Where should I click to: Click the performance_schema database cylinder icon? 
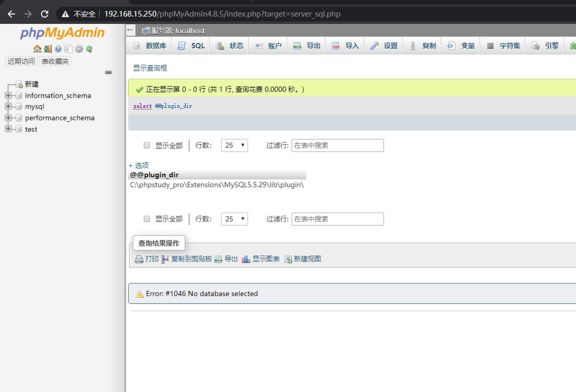click(x=19, y=118)
